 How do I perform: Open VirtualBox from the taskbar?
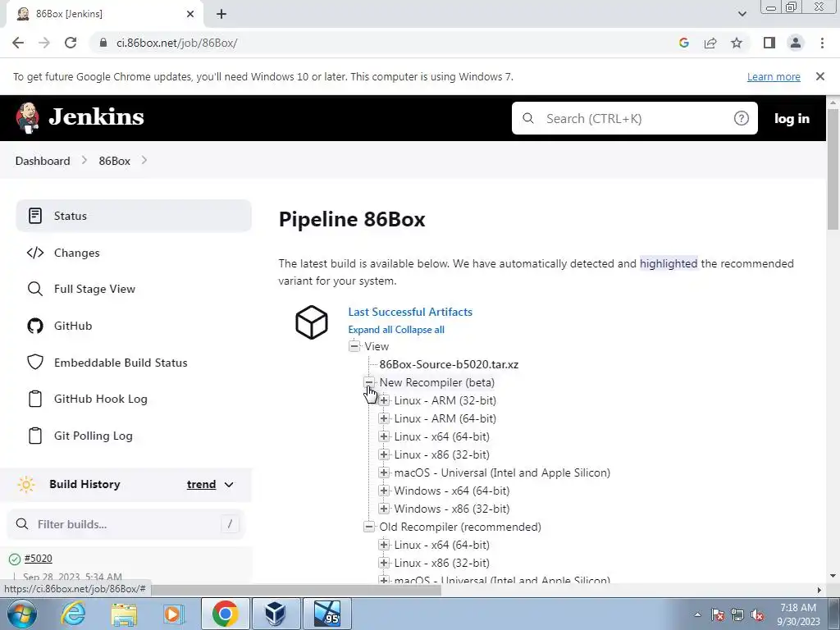coord(275,614)
